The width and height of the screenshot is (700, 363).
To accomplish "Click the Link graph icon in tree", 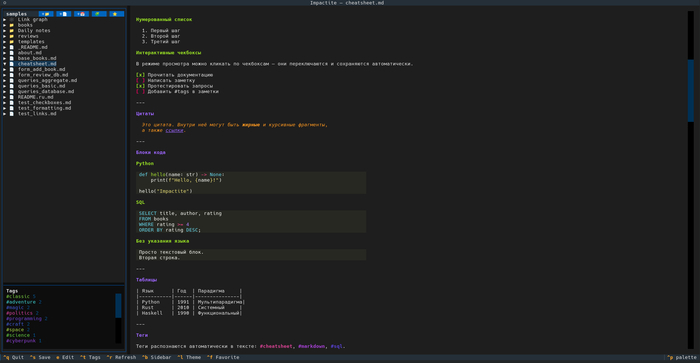I will click(12, 20).
